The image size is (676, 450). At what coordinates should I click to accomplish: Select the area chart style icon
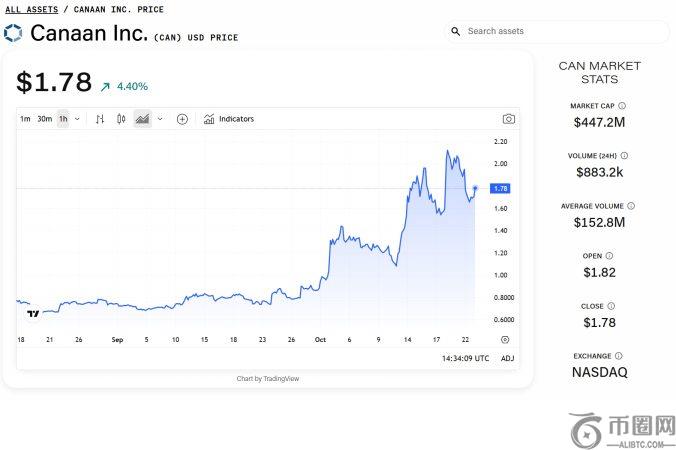142,119
